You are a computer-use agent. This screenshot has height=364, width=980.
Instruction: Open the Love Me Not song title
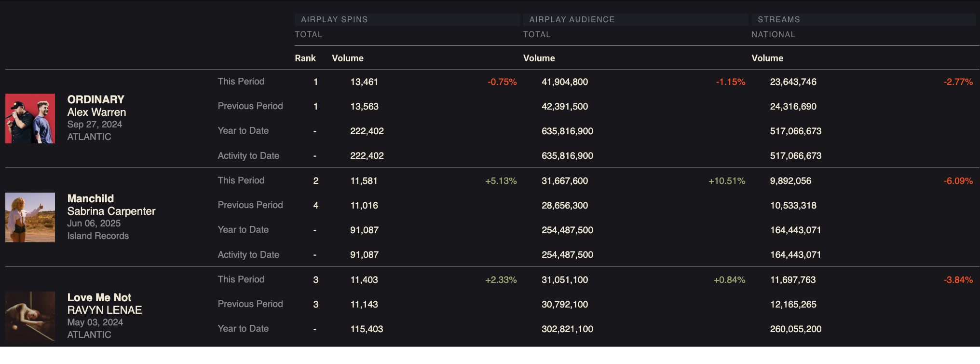pos(99,297)
